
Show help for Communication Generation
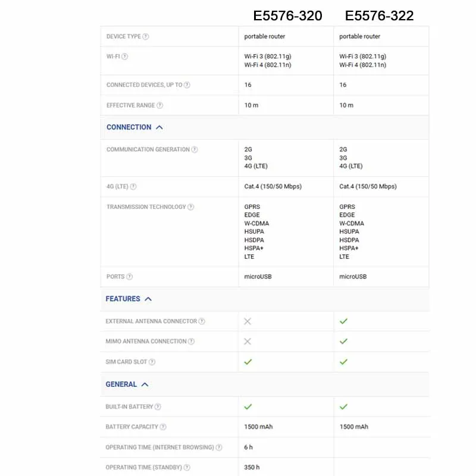(x=195, y=150)
